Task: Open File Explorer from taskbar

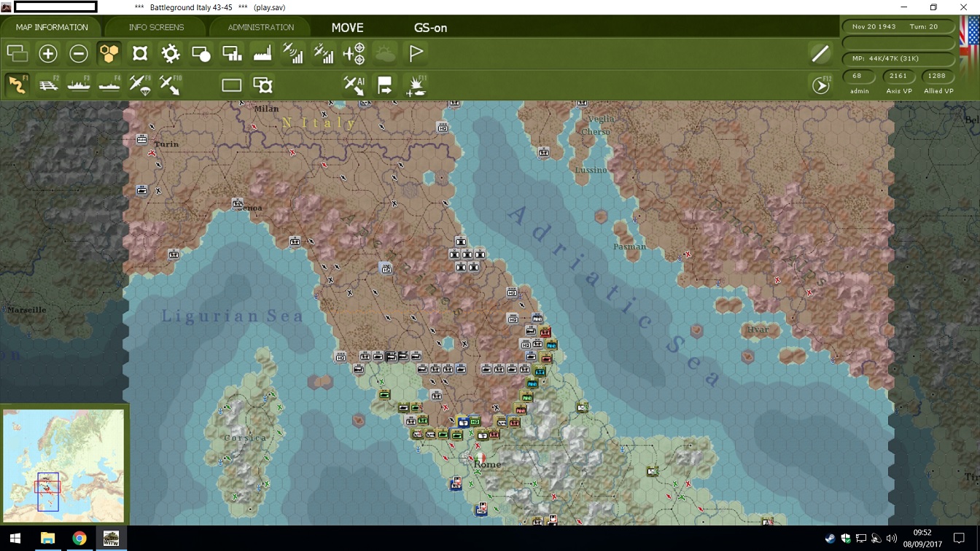Action: click(x=47, y=539)
